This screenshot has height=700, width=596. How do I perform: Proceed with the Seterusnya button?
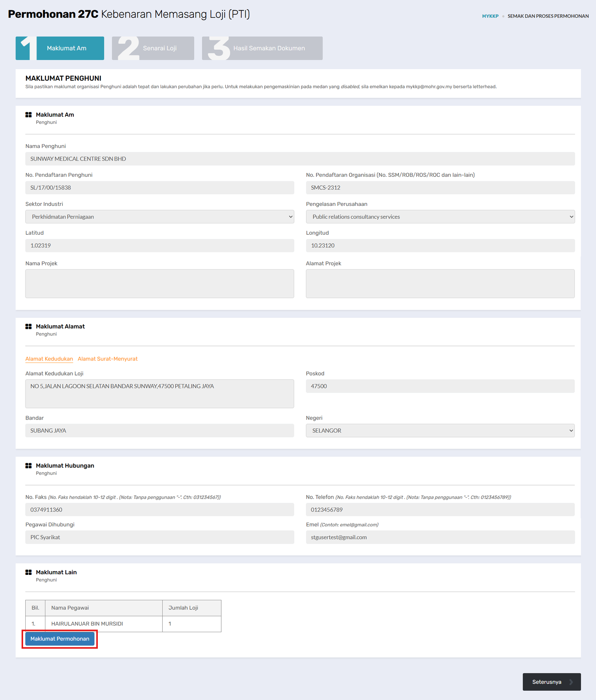[552, 682]
